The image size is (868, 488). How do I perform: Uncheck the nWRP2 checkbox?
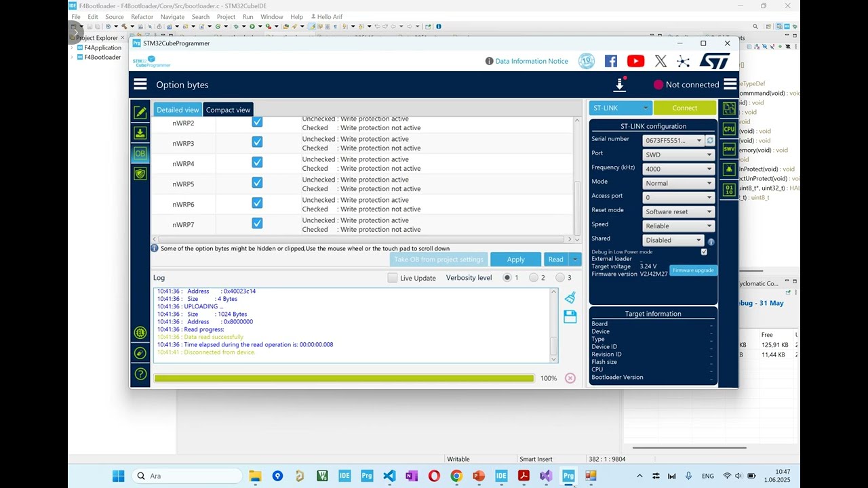point(257,122)
